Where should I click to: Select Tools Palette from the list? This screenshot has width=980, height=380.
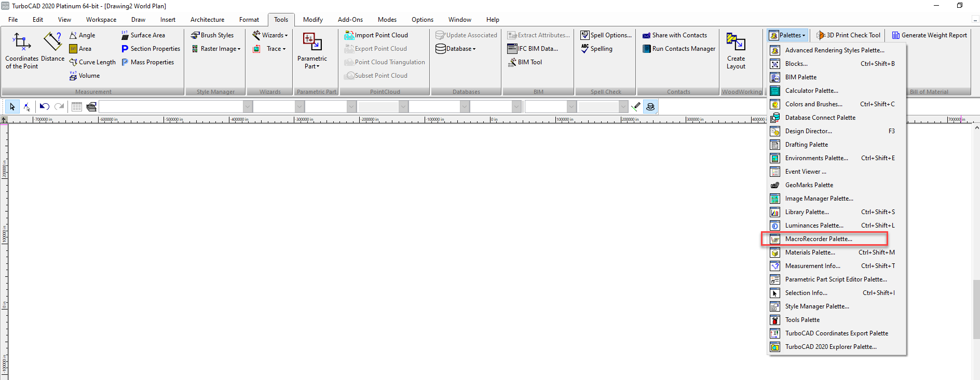837,320
